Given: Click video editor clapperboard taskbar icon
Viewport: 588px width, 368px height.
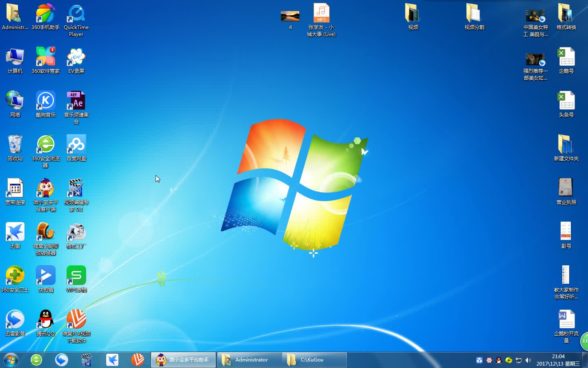Looking at the screenshot, I should click(87, 360).
